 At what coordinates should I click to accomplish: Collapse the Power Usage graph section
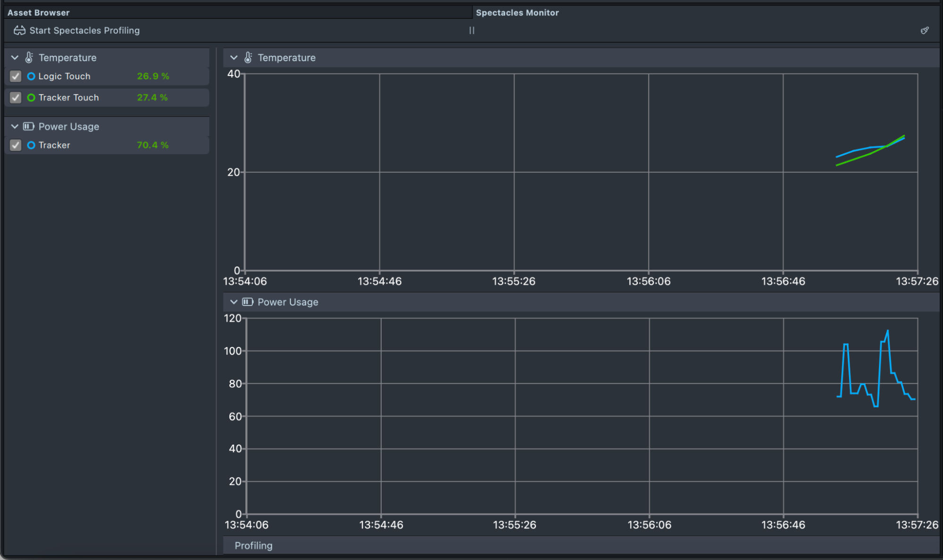(x=234, y=302)
